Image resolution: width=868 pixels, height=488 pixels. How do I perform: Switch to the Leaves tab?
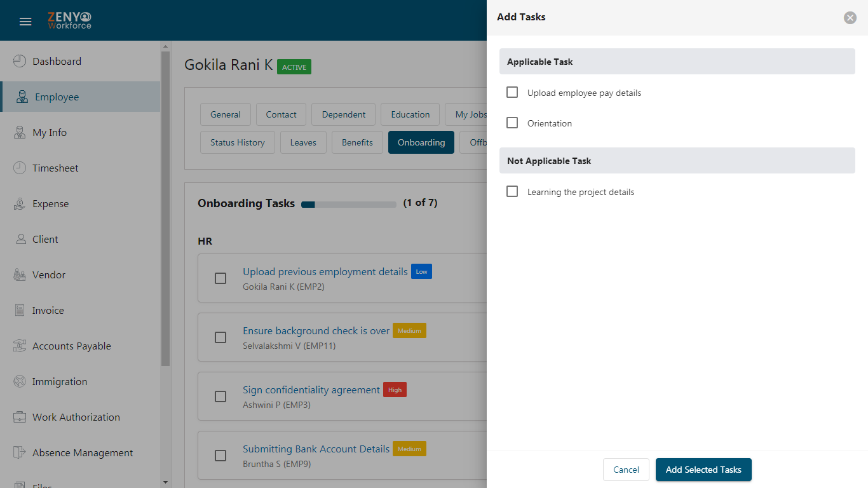click(x=303, y=142)
